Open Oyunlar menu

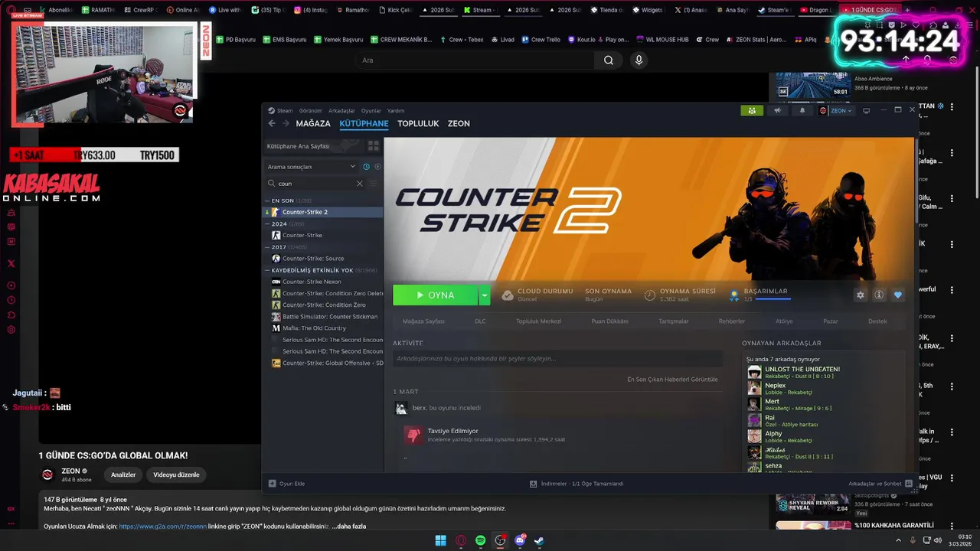[371, 110]
